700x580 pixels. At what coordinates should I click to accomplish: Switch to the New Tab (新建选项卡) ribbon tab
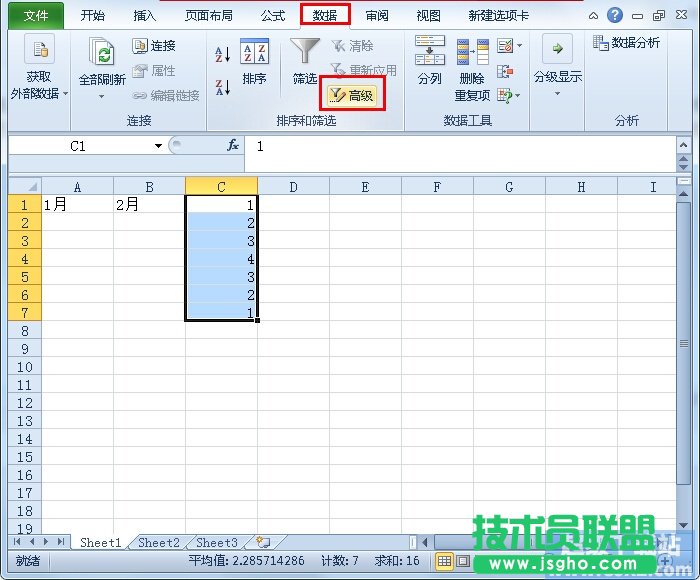pyautogui.click(x=499, y=16)
